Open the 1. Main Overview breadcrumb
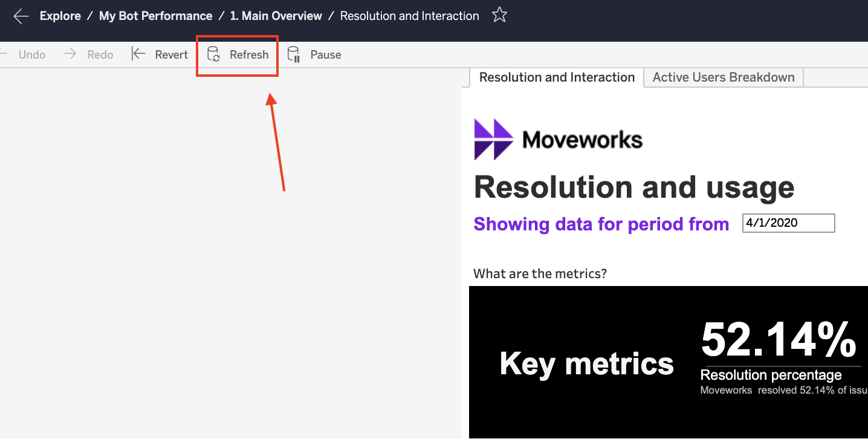 pos(276,16)
